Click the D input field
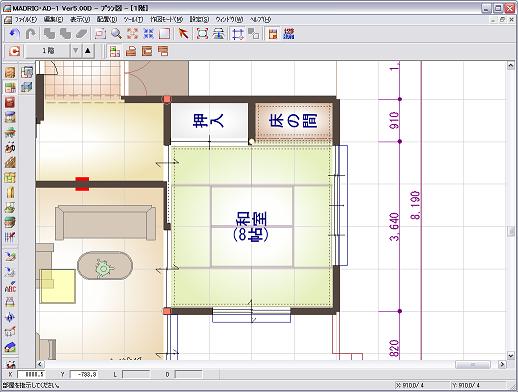The height and width of the screenshot is (392, 518). click(189, 374)
